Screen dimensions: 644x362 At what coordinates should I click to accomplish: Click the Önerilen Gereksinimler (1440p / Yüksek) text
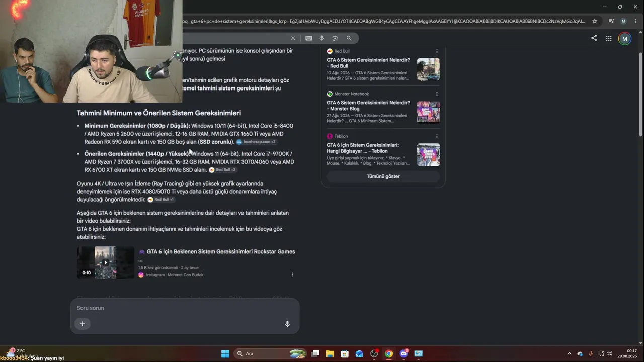coord(136,154)
